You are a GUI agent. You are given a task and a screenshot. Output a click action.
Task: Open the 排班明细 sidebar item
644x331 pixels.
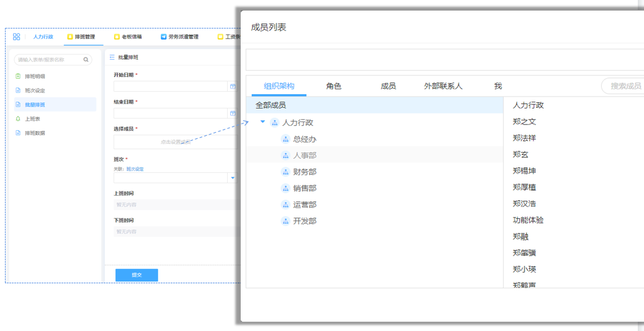[35, 76]
